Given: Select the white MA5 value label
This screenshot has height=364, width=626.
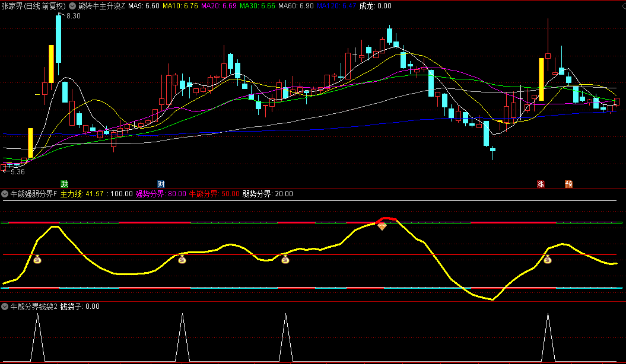Looking at the screenshot, I should pyautogui.click(x=144, y=5).
